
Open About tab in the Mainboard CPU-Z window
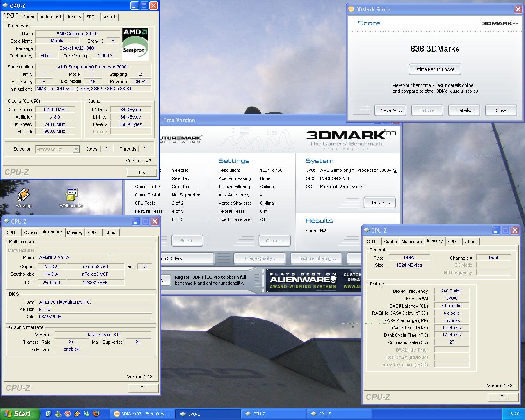(x=111, y=233)
